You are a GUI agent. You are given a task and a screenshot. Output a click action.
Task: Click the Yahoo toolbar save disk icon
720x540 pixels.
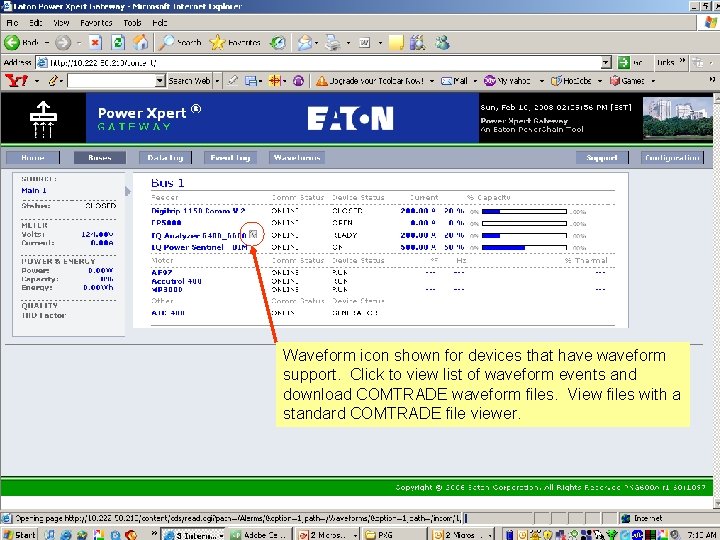[251, 81]
